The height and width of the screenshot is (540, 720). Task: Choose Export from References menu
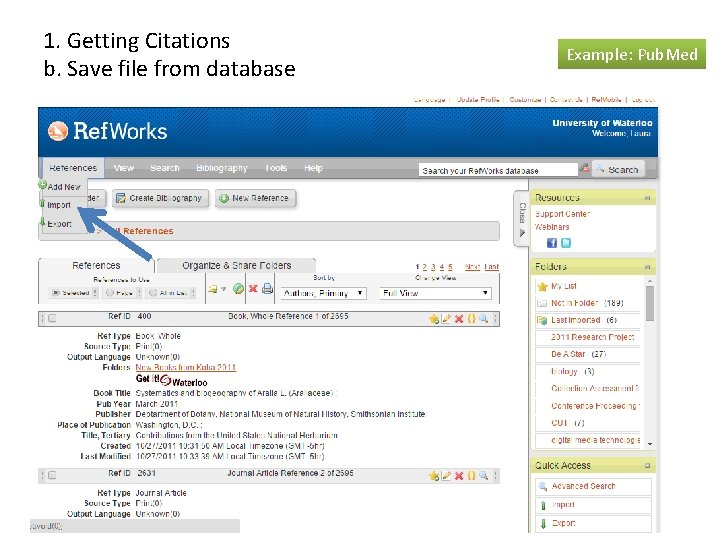(x=59, y=224)
